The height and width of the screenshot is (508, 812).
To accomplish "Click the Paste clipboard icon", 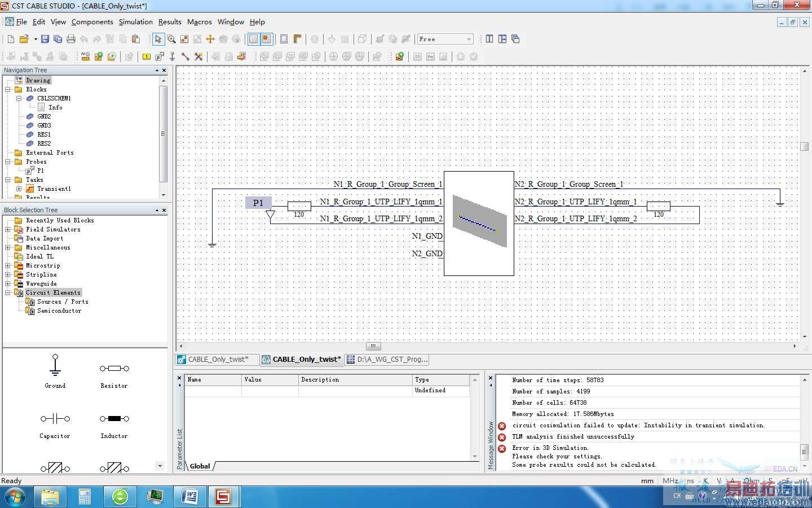I will click(135, 39).
